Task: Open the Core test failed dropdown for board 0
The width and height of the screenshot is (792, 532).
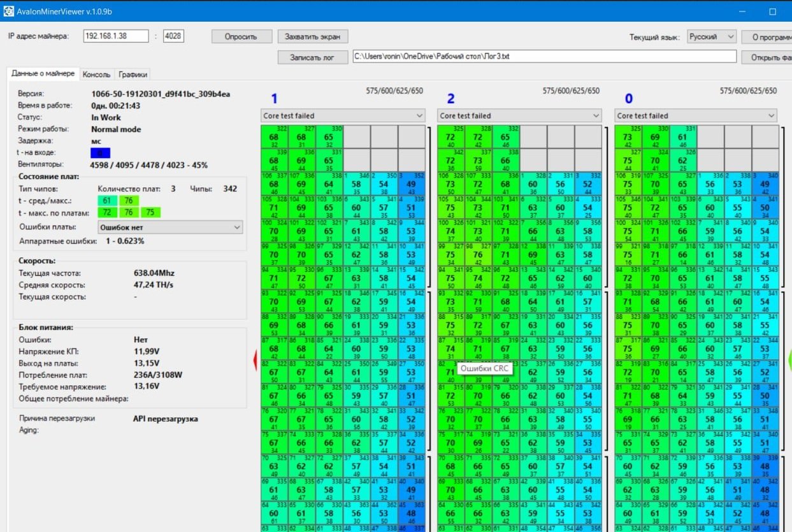Action: point(696,115)
